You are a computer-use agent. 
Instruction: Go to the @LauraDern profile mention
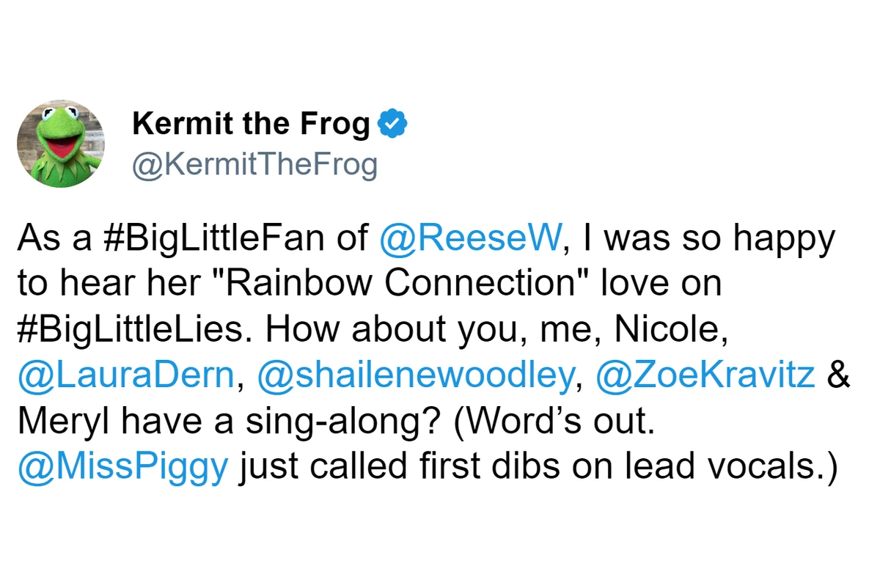point(126,375)
